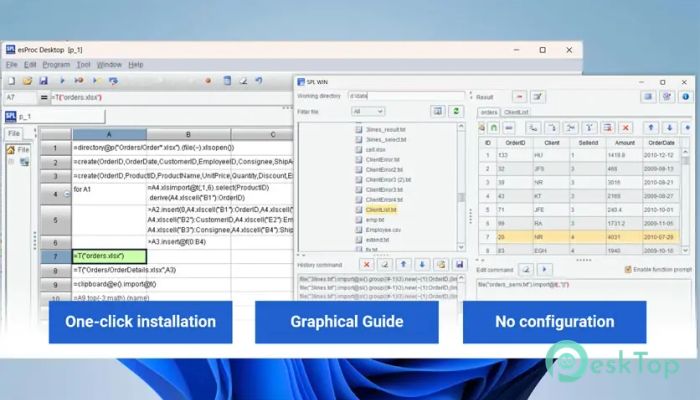Select ClientList.txt in the file list

coord(381,210)
